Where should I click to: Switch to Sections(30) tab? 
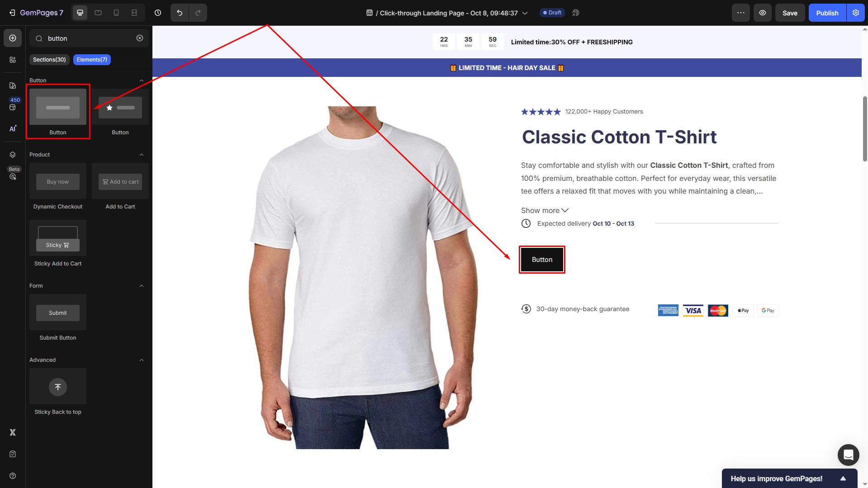point(49,60)
